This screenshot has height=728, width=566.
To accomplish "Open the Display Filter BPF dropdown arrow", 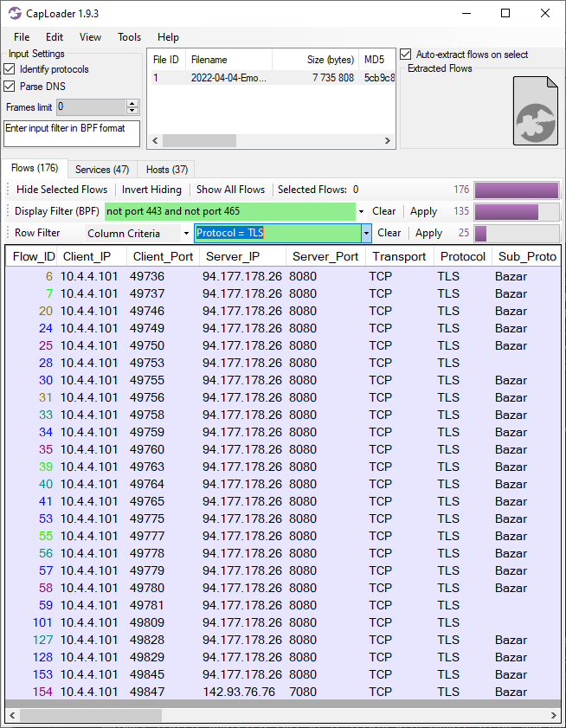I will click(x=361, y=211).
